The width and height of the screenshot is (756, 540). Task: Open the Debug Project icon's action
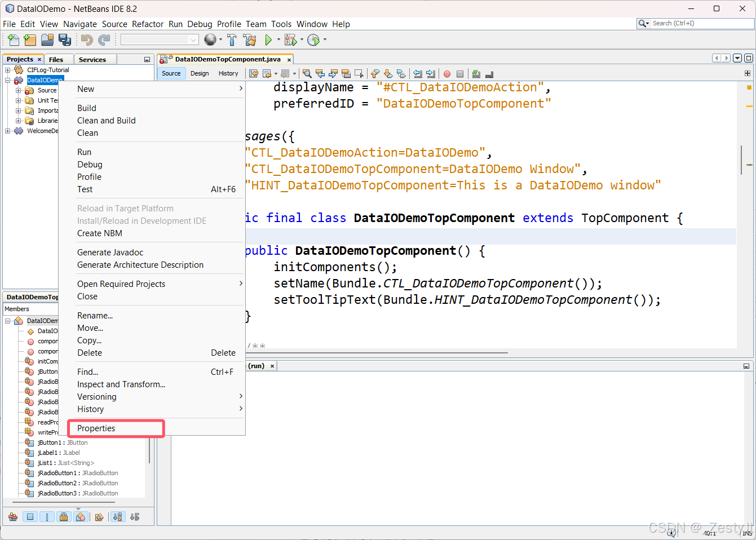(x=291, y=39)
